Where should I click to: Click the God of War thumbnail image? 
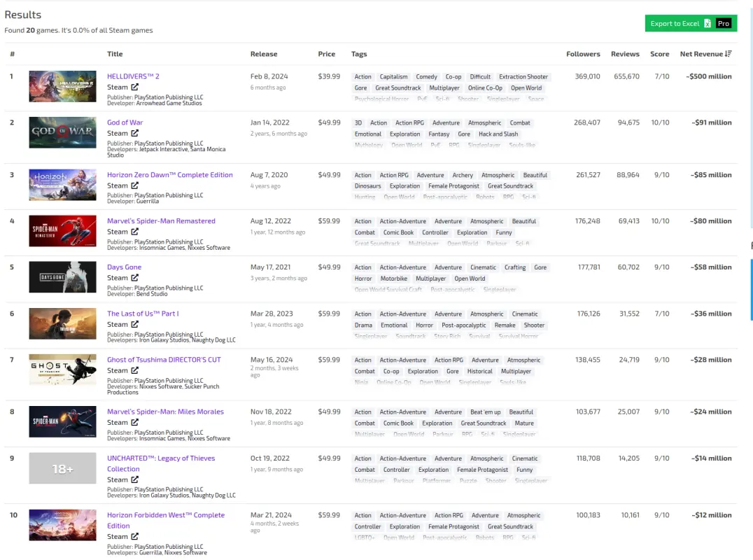pos(62,132)
